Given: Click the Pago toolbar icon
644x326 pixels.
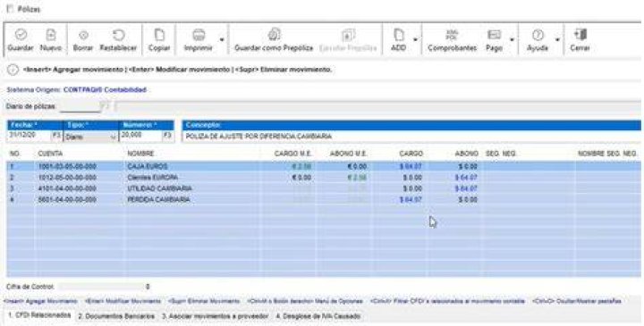Looking at the screenshot, I should 494,35.
